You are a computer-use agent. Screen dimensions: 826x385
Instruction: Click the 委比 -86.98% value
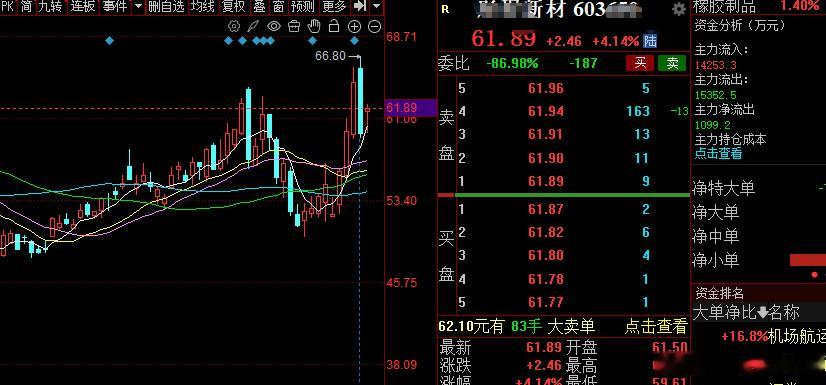[513, 64]
